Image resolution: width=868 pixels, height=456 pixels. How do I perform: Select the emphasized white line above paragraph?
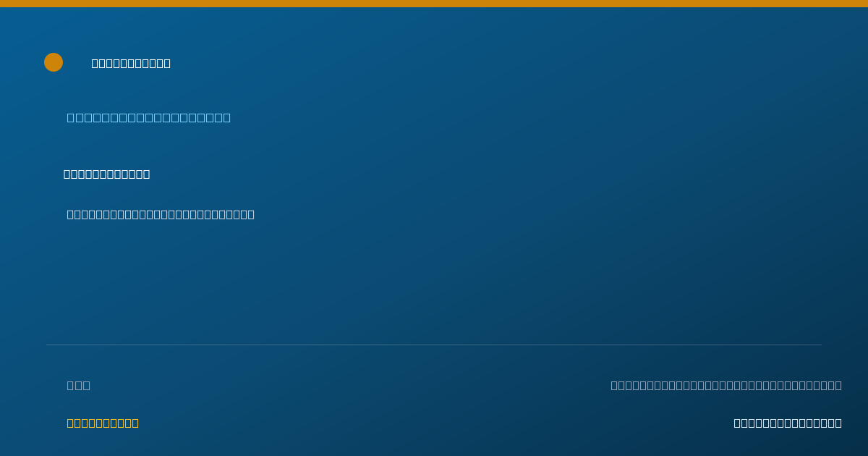click(x=106, y=174)
